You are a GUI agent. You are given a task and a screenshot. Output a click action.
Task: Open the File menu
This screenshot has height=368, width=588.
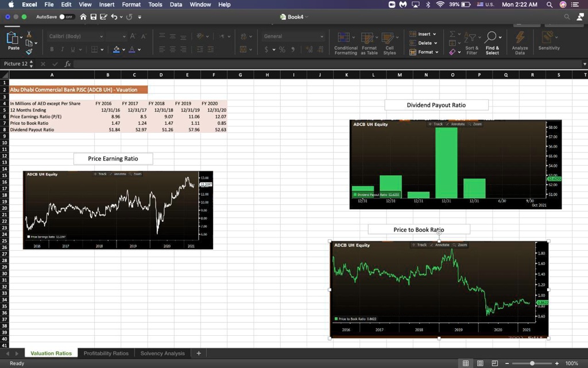(49, 5)
